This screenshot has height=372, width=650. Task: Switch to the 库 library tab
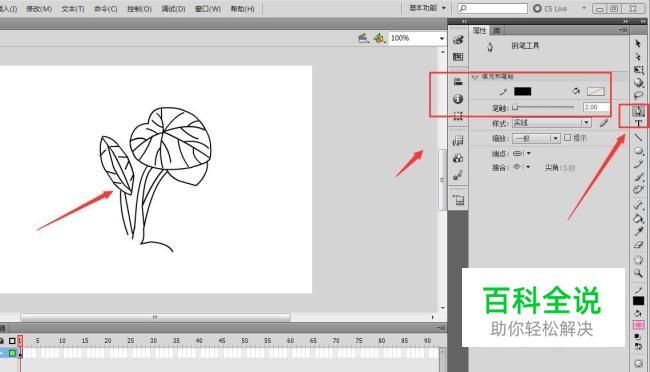click(x=497, y=30)
